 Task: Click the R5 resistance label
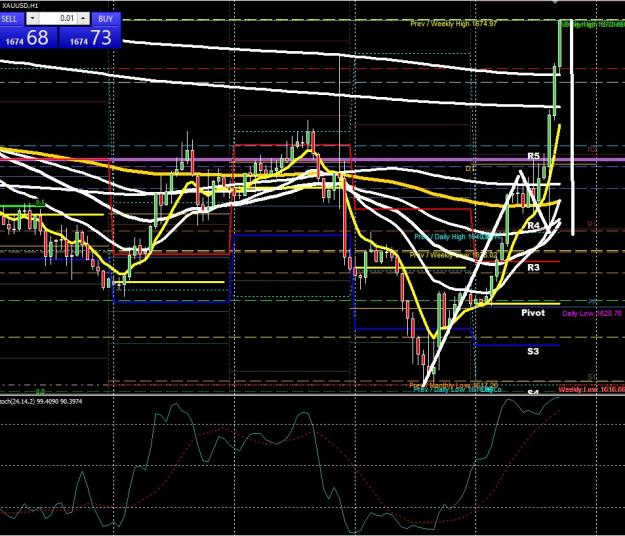pos(533,156)
